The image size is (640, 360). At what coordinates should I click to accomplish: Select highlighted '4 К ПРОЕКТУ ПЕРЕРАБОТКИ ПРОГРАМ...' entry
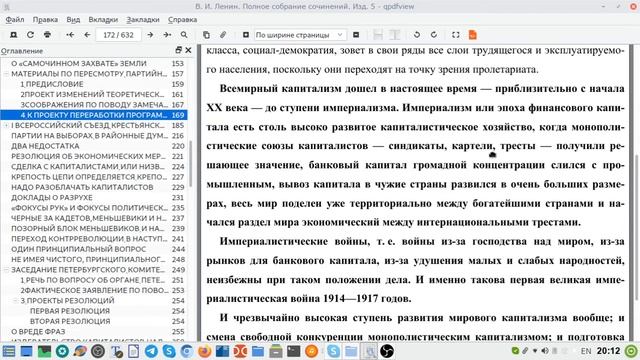pyautogui.click(x=94, y=115)
